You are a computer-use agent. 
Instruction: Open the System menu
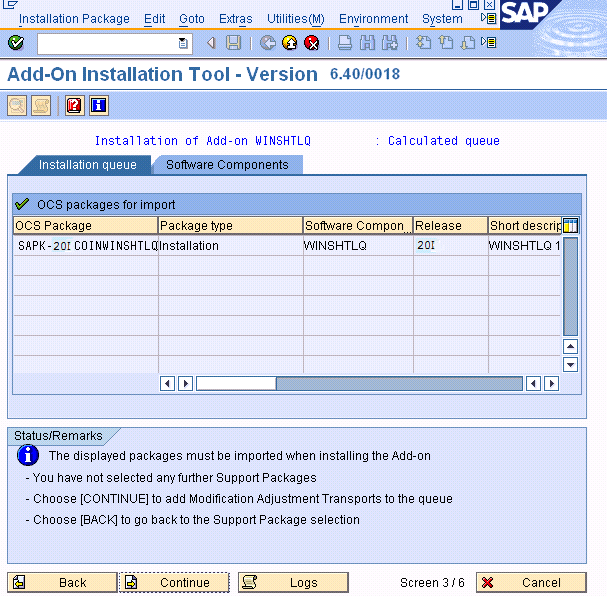442,19
